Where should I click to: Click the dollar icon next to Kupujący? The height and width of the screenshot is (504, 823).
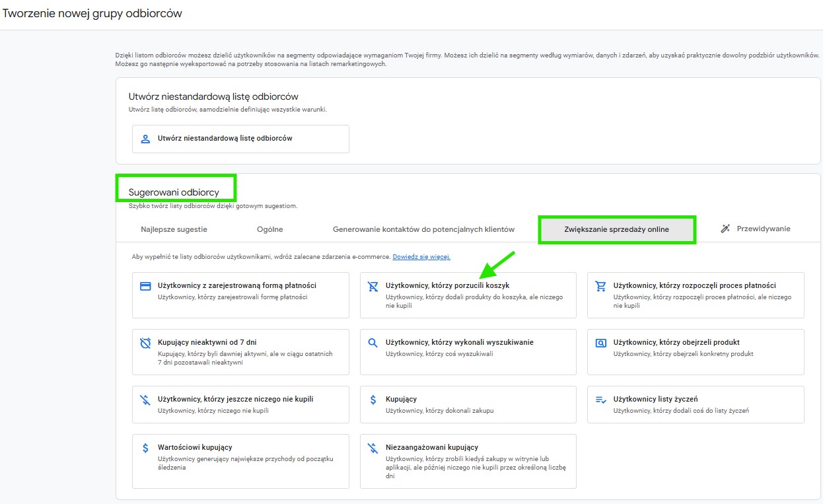pyautogui.click(x=373, y=400)
